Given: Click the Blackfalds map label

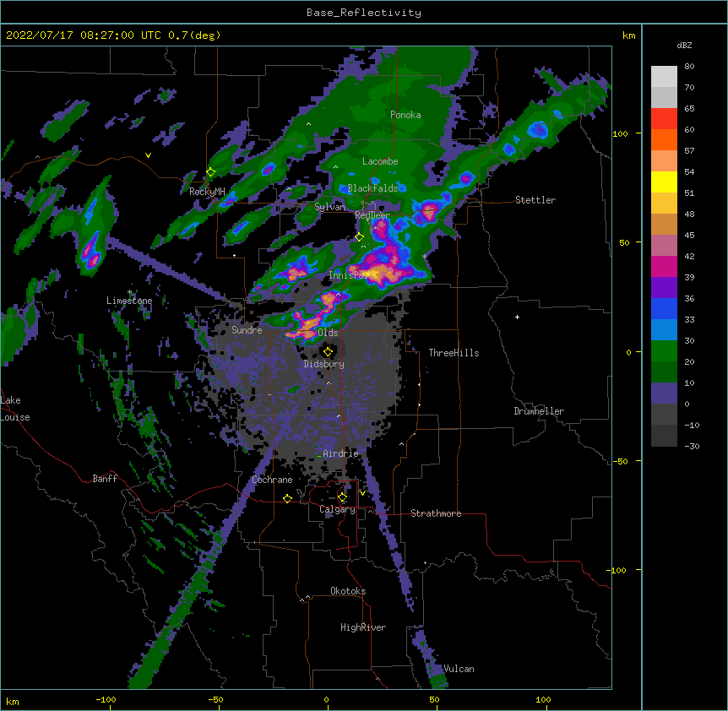Looking at the screenshot, I should (372, 188).
